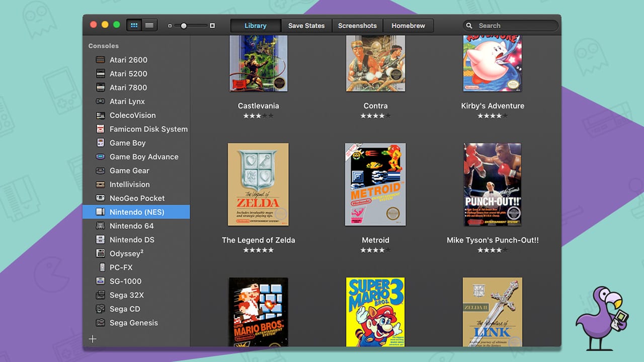The height and width of the screenshot is (362, 644).
Task: Select the Intellivision console icon
Action: click(x=100, y=185)
